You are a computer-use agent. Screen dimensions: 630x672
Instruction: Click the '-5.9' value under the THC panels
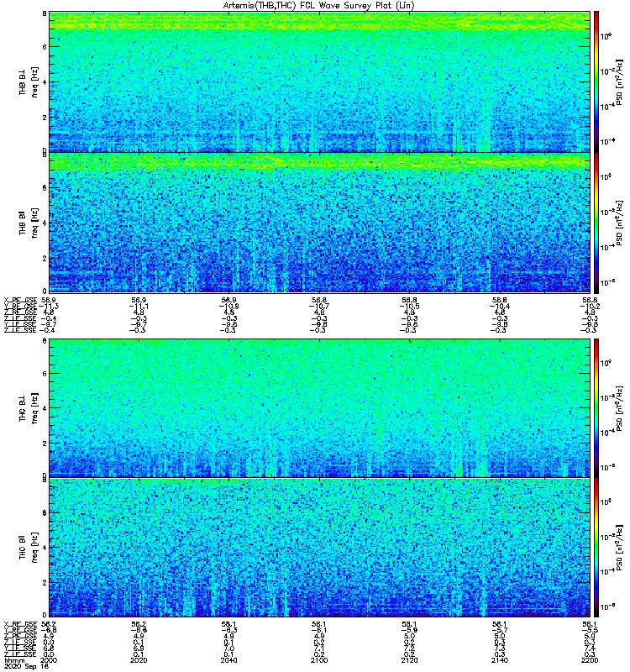pyautogui.click(x=409, y=631)
